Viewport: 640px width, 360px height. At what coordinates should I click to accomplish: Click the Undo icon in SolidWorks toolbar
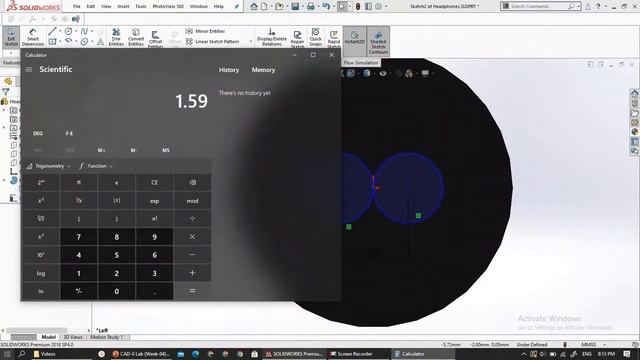pyautogui.click(x=325, y=6)
